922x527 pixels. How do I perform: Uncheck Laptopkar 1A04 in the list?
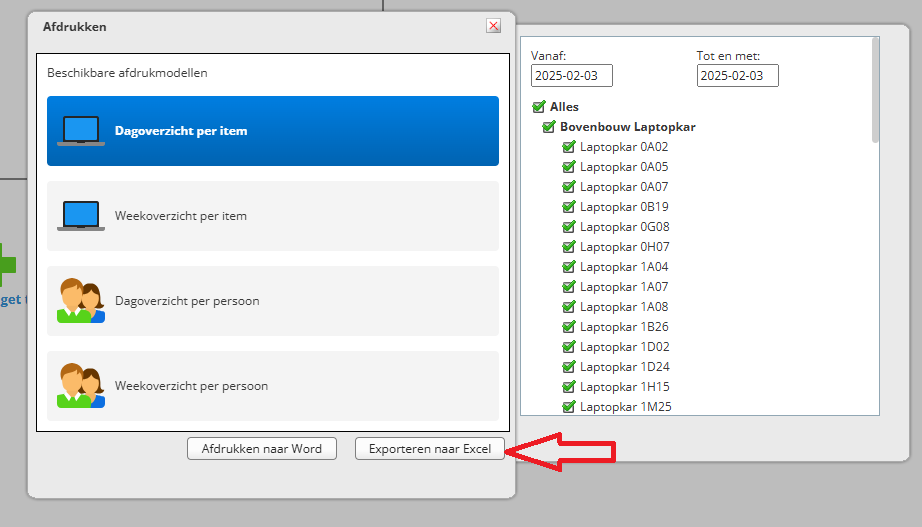(x=569, y=267)
